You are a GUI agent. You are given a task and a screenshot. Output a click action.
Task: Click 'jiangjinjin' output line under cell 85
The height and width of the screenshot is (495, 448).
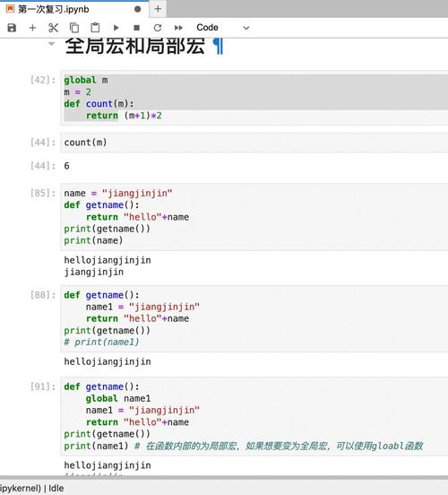tap(94, 272)
